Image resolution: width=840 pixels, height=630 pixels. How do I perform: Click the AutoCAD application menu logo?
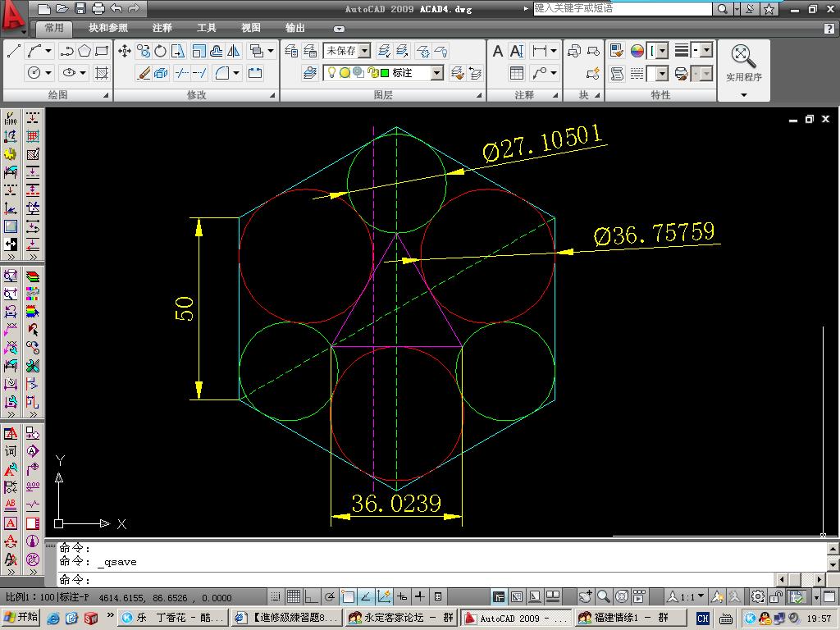coord(13,15)
